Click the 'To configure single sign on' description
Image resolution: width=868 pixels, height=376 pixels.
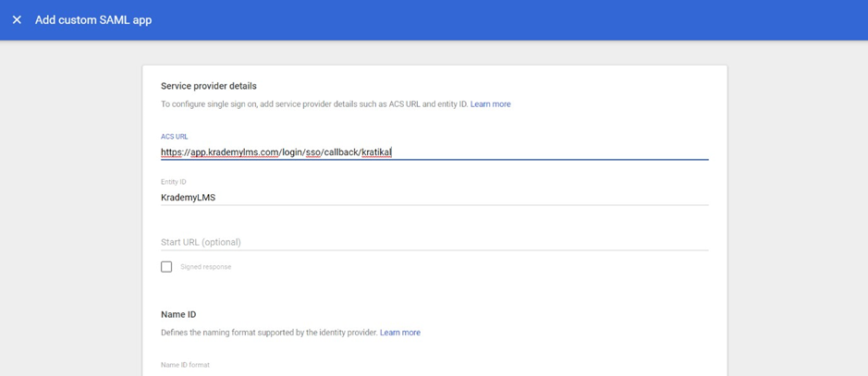point(314,104)
